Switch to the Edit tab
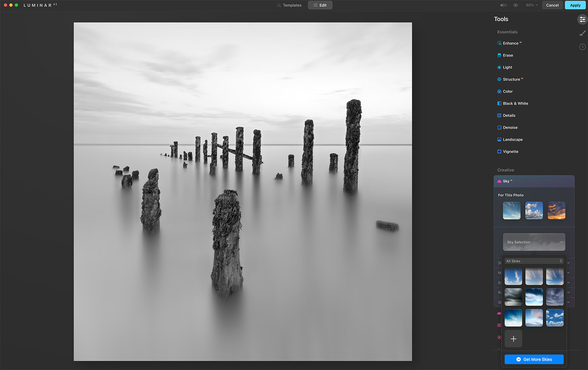This screenshot has width=588, height=370. tap(320, 5)
